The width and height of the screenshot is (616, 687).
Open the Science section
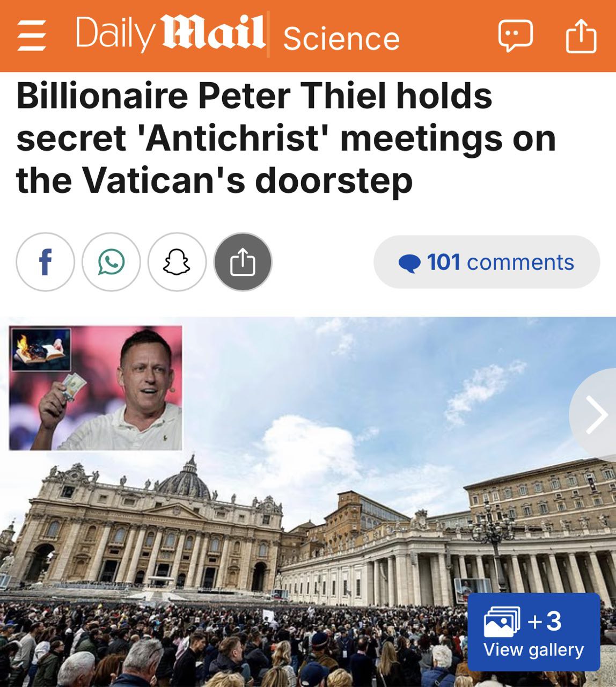(341, 38)
